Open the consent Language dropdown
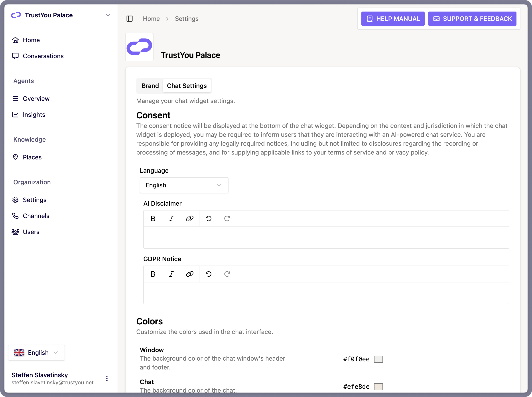The image size is (532, 397). click(184, 185)
